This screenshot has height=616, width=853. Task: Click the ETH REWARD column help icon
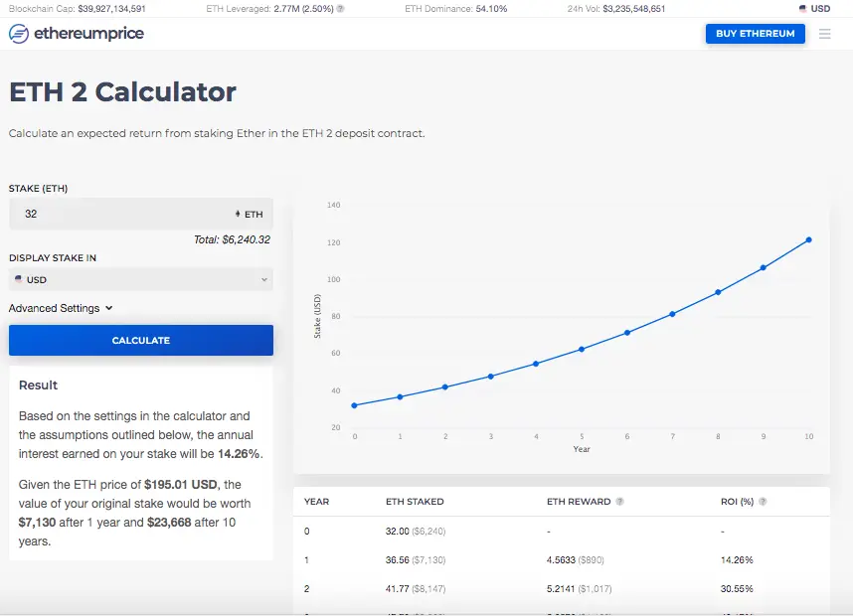pos(619,502)
